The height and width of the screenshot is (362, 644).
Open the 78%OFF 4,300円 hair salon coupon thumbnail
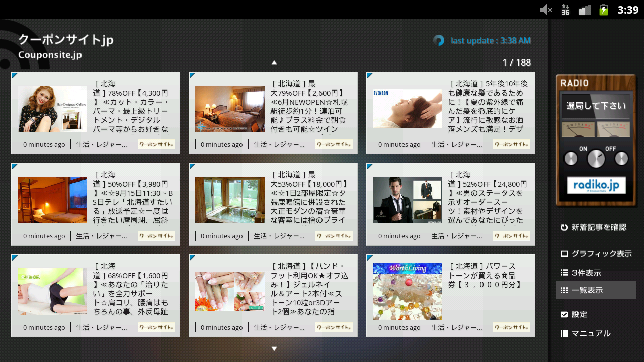click(x=52, y=109)
